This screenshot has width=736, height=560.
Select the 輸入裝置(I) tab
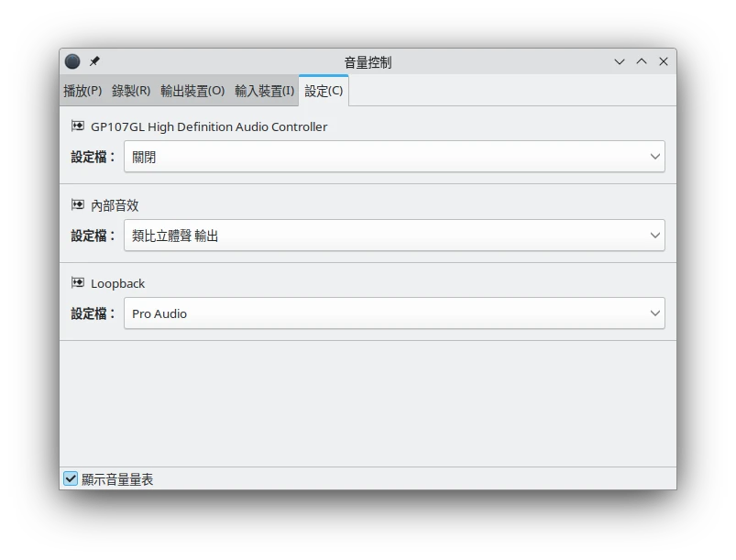[265, 91]
